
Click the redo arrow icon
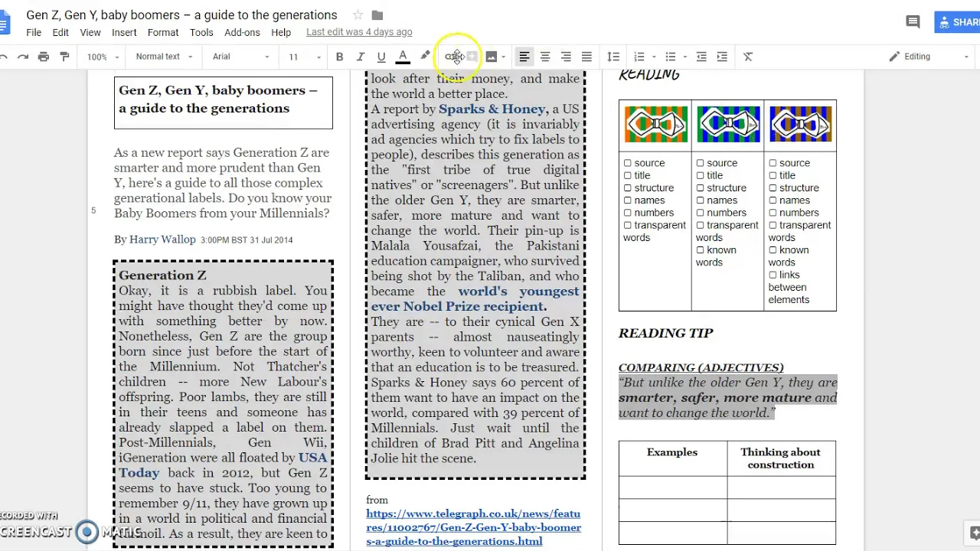(23, 57)
